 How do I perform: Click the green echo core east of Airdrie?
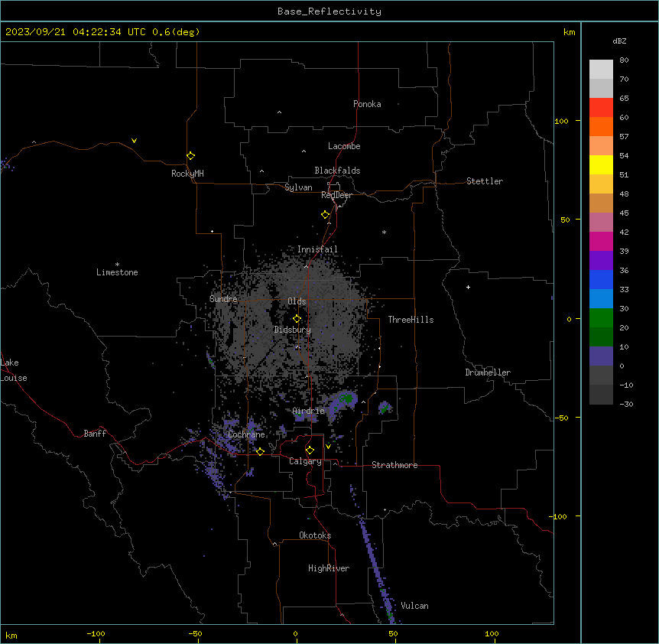tap(347, 398)
